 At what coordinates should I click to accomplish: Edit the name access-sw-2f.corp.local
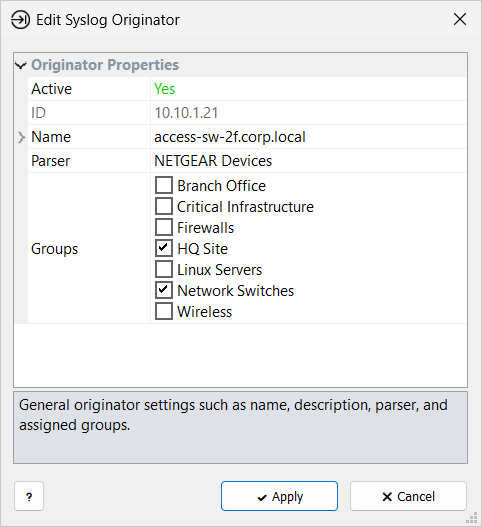230,137
